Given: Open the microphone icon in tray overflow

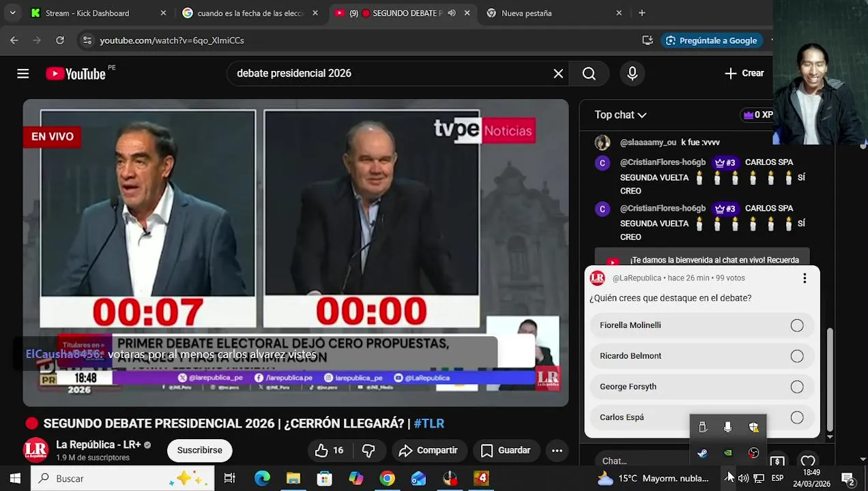Looking at the screenshot, I should pos(728,427).
